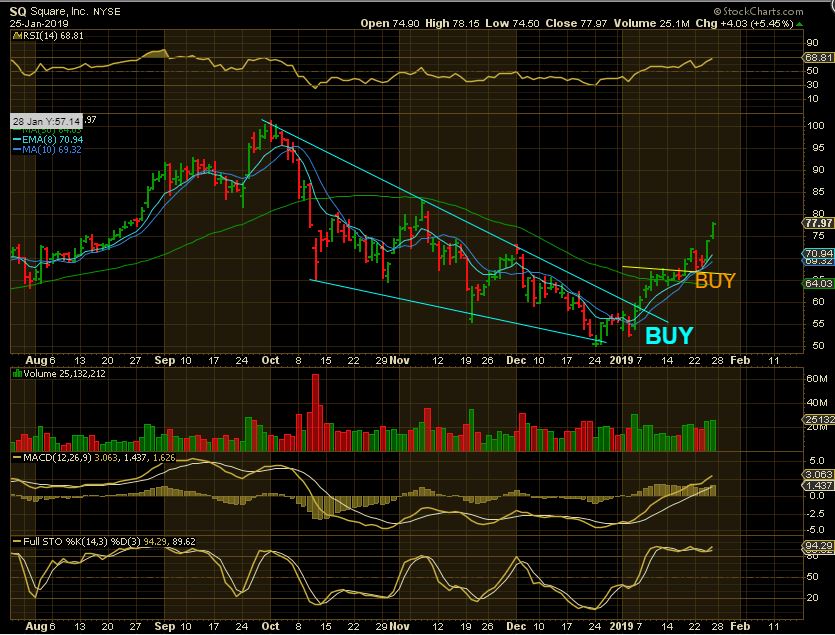Click the 3.063 tag on MACD scale
The width and height of the screenshot is (835, 635).
818,474
